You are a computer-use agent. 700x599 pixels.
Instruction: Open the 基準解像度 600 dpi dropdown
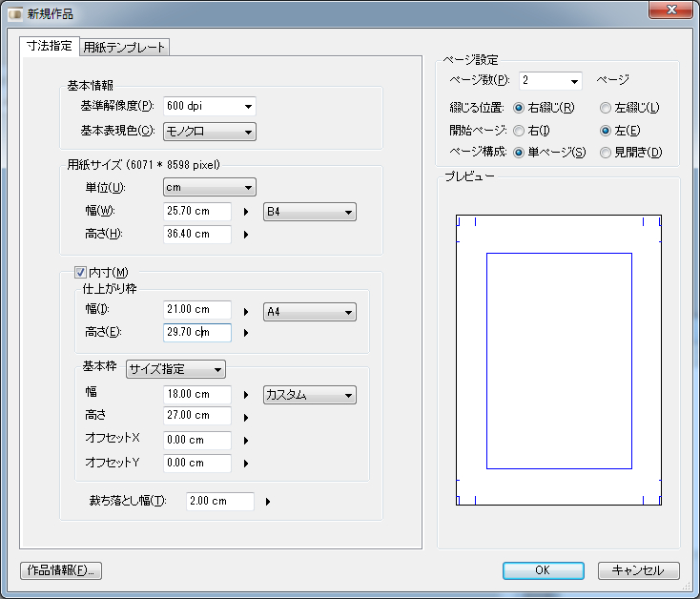210,106
